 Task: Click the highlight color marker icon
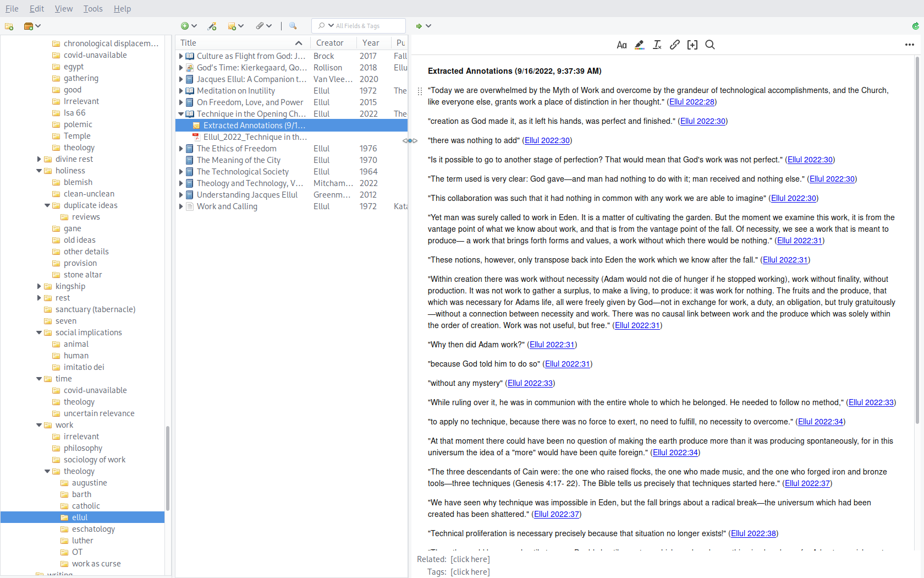639,45
